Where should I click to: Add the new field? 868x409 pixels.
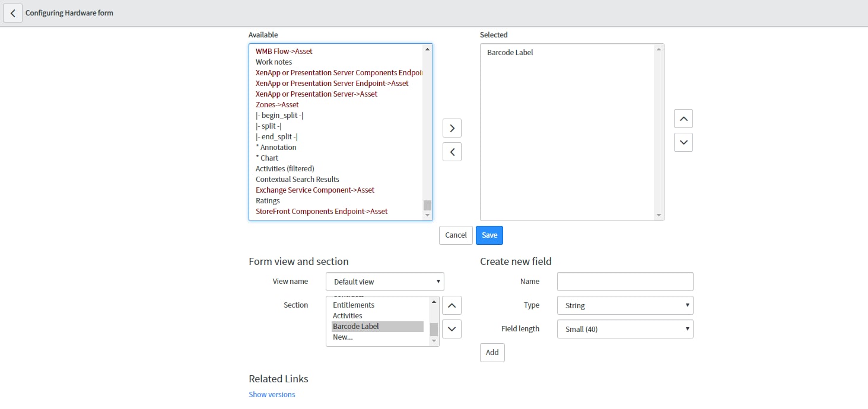(492, 352)
